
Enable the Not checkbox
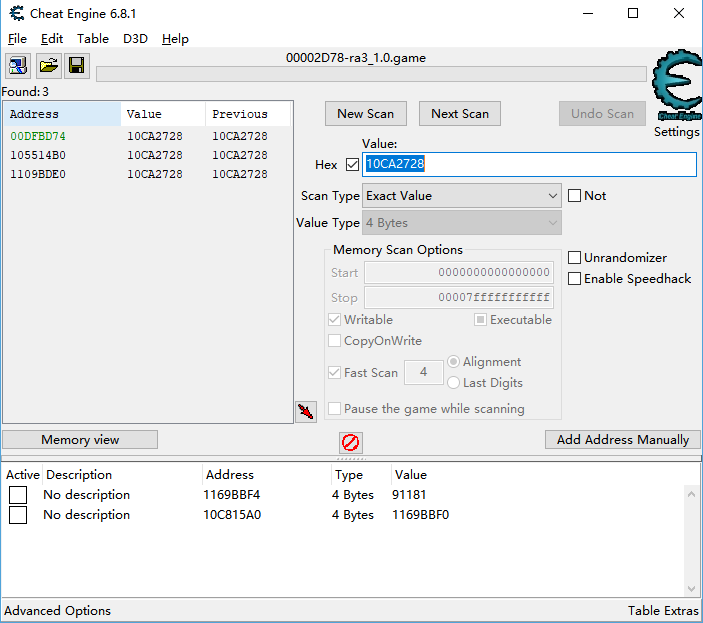point(574,195)
